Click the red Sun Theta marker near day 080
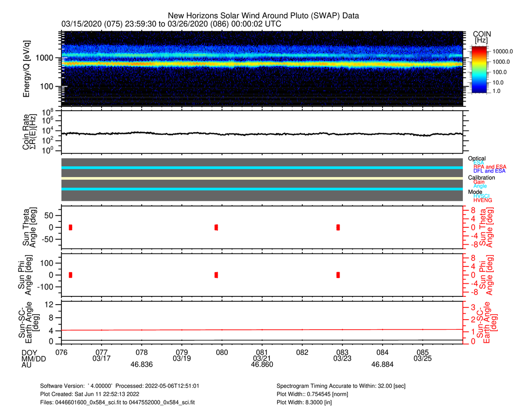The width and height of the screenshot is (532, 411). point(216,227)
